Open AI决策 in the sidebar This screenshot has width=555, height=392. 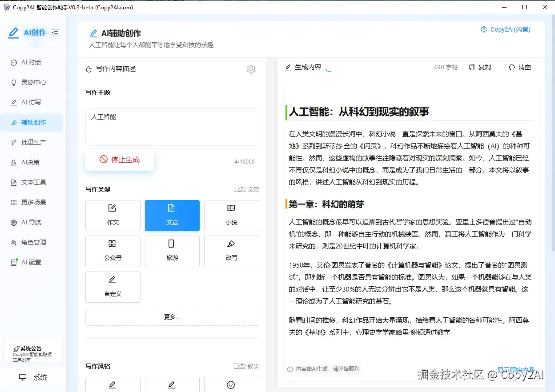click(x=31, y=162)
